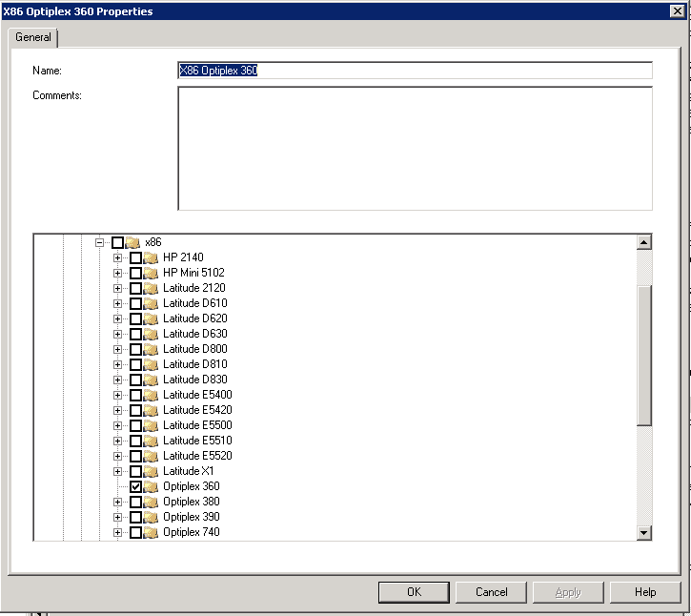Click the Latitude D810 folder icon

pyautogui.click(x=151, y=364)
